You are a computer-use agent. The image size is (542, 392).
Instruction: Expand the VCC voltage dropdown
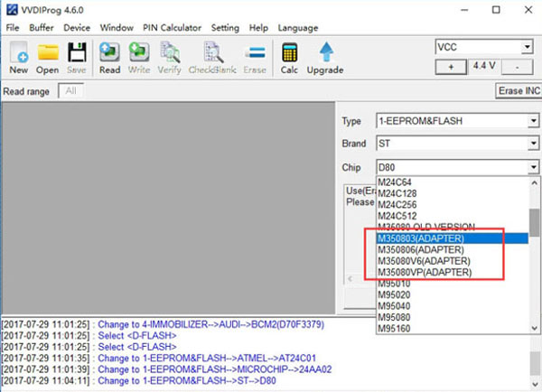click(x=527, y=47)
